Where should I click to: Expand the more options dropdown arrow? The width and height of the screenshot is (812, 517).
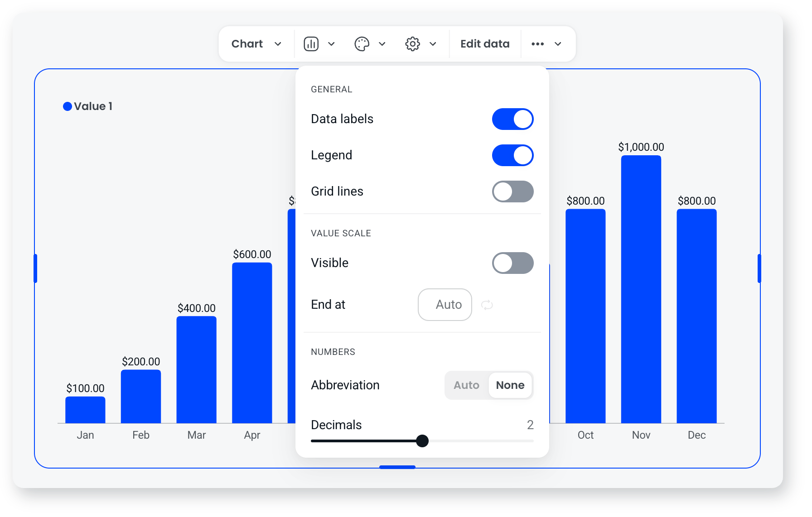pyautogui.click(x=558, y=44)
